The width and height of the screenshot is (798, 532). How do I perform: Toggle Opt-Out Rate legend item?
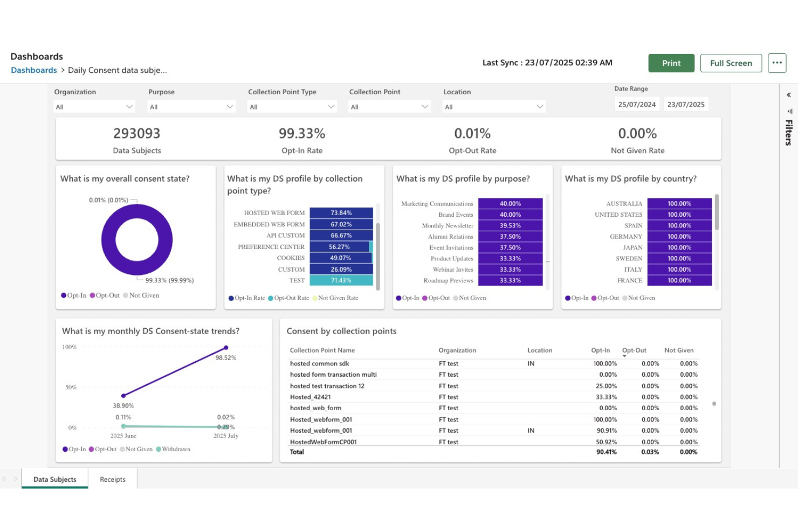(x=288, y=298)
